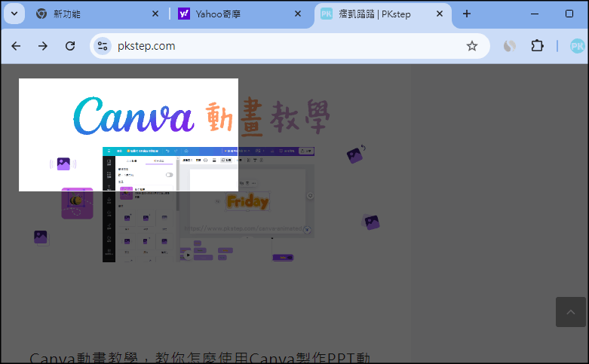
Task: Click the scroll-to-top arrow button
Action: click(x=571, y=312)
